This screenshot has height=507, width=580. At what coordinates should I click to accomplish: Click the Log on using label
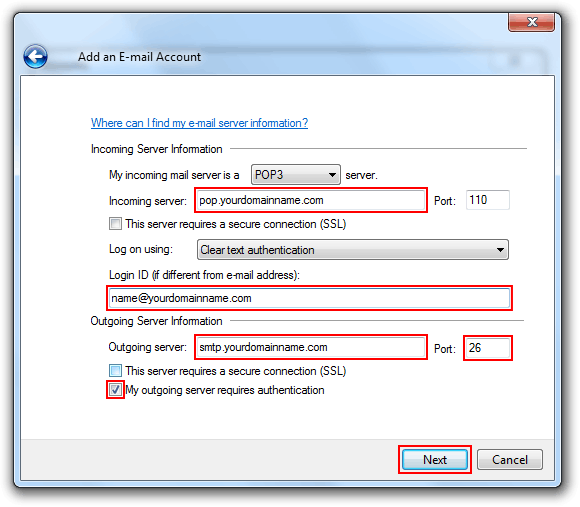click(141, 249)
